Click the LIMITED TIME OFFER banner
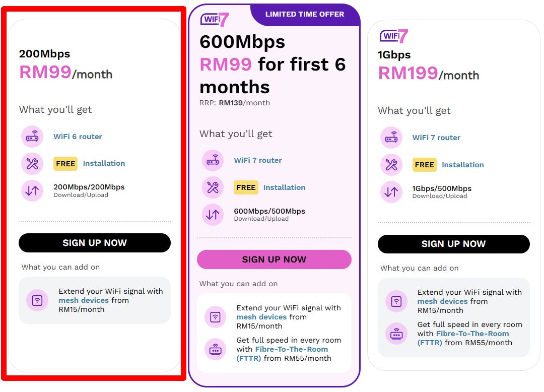544x392 pixels. coord(305,14)
